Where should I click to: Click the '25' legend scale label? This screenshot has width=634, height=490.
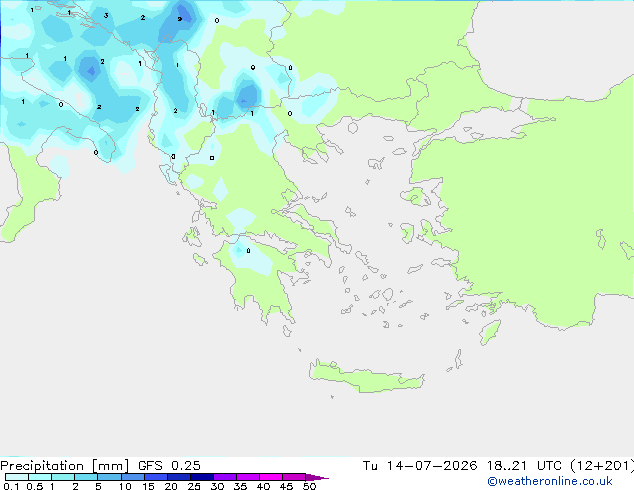(x=194, y=486)
